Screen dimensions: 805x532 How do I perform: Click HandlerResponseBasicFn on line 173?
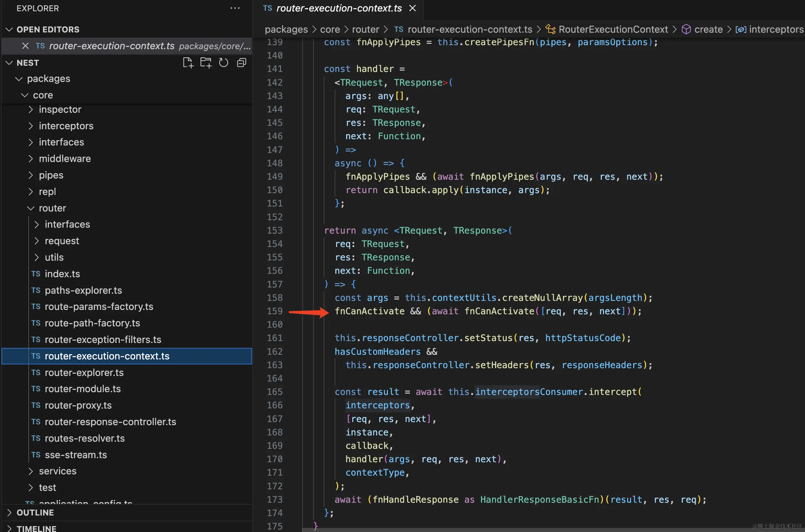(x=540, y=499)
